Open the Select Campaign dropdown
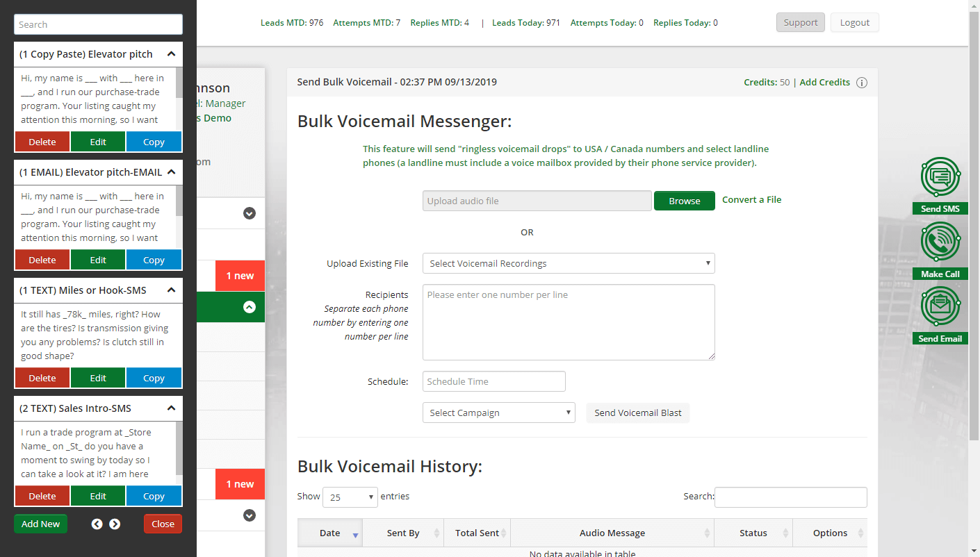This screenshot has width=980, height=557. pos(499,413)
